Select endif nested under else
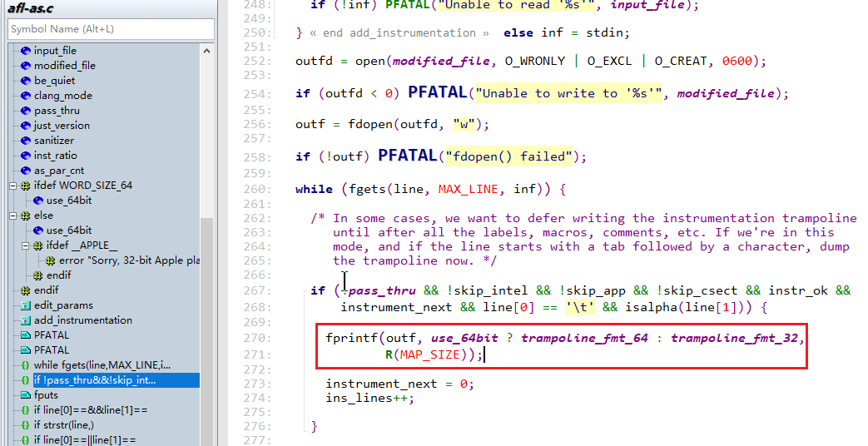The height and width of the screenshot is (446, 868). (59, 275)
